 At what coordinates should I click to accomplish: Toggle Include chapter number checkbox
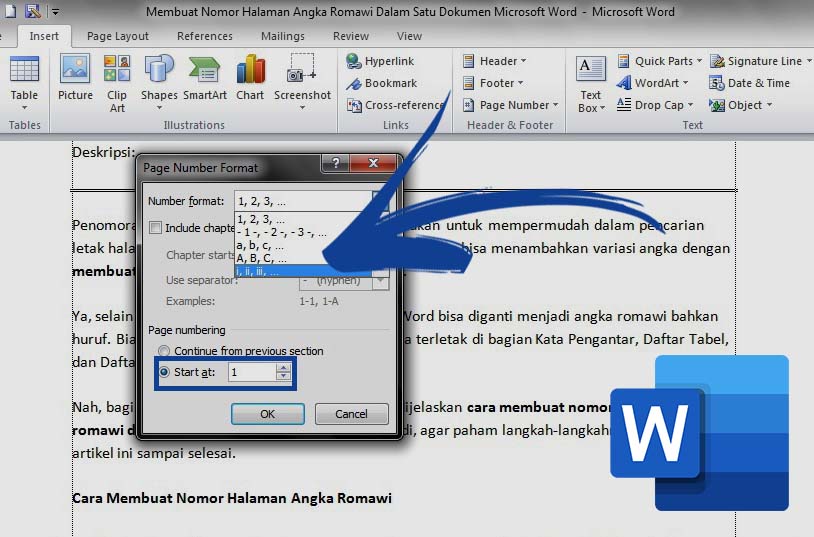point(155,227)
